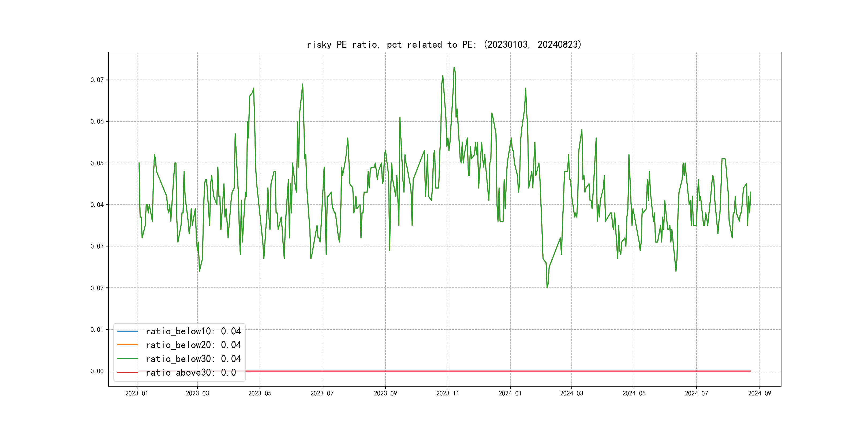
Task: Click the 0.02 y-axis tick label
Action: coord(97,288)
